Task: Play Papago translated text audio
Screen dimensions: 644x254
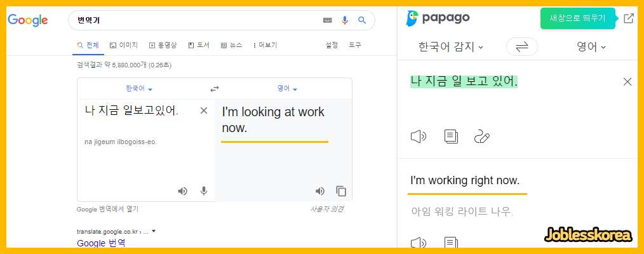Action: coord(419,243)
